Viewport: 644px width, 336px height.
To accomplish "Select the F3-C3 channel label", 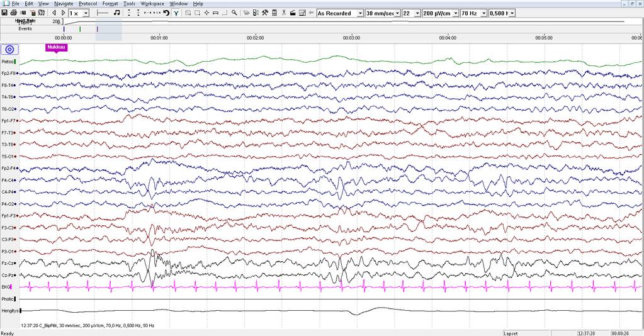I will (x=9, y=228).
